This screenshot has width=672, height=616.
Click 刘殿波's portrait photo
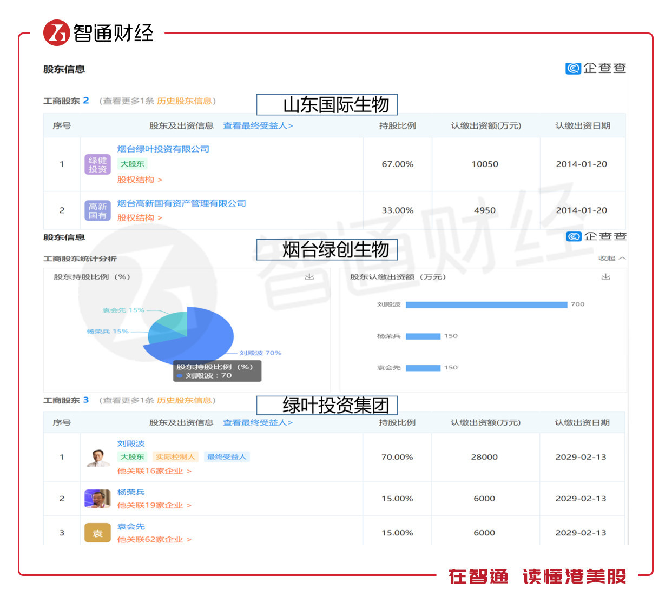97,457
